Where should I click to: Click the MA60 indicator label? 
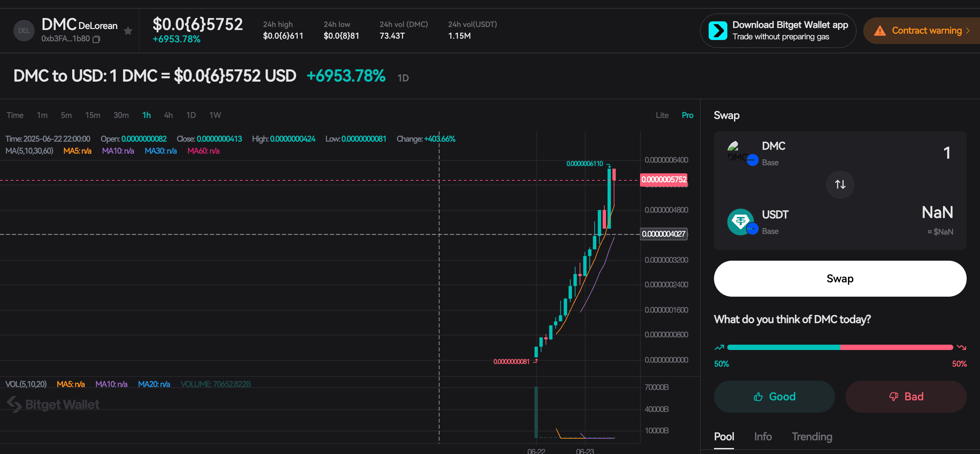point(203,151)
